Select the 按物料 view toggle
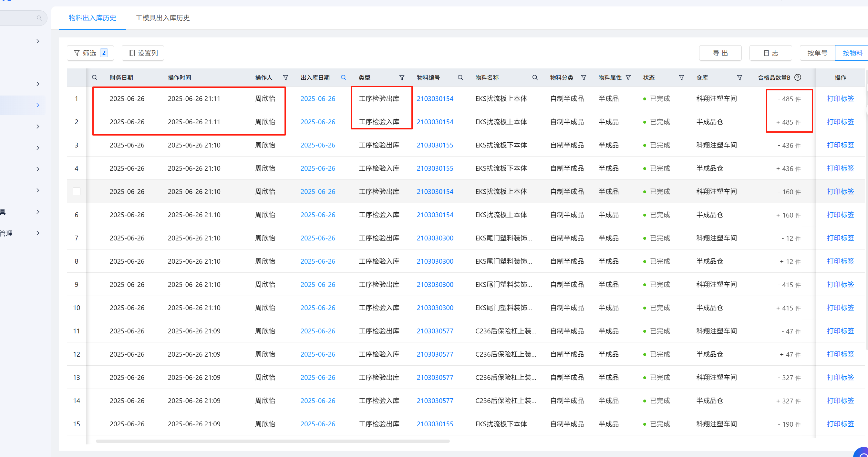This screenshot has height=457, width=868. pos(852,53)
